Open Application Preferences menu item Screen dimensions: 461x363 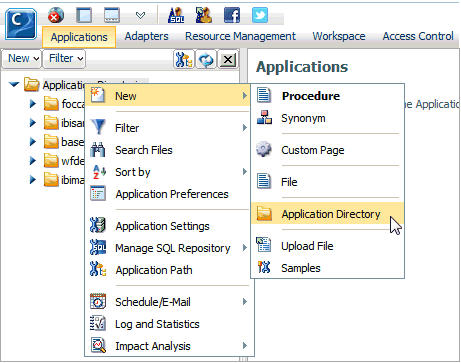[169, 194]
